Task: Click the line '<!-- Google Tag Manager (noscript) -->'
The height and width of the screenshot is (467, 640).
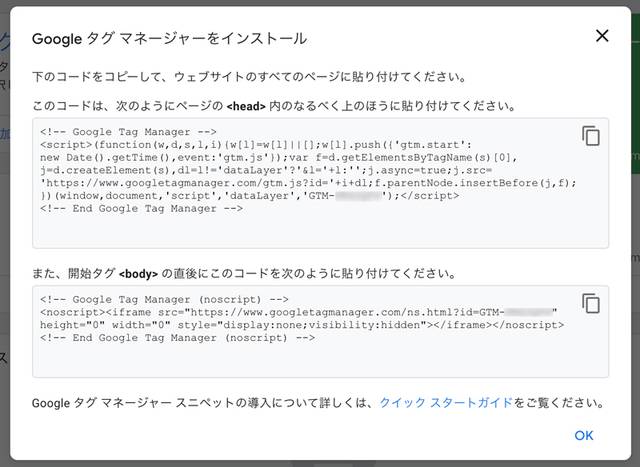Action: (x=164, y=299)
